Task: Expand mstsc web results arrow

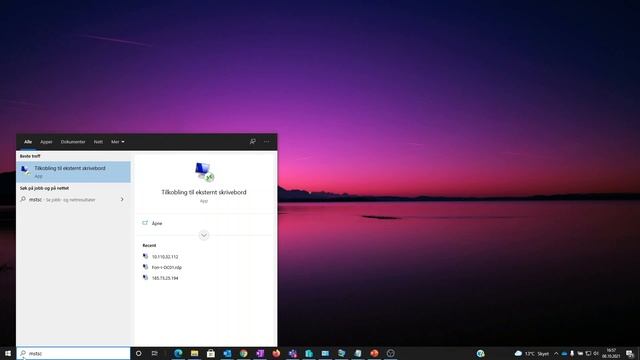Action: [x=122, y=200]
